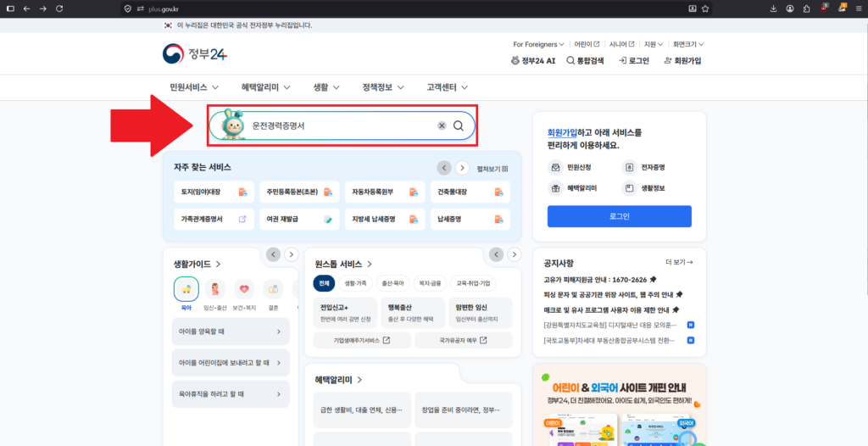This screenshot has height=446, width=868.
Task: Select the 전체 filter tab
Action: pos(324,283)
